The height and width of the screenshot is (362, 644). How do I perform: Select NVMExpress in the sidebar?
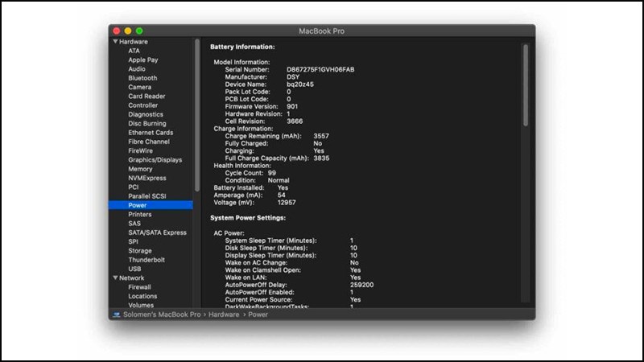(x=147, y=178)
